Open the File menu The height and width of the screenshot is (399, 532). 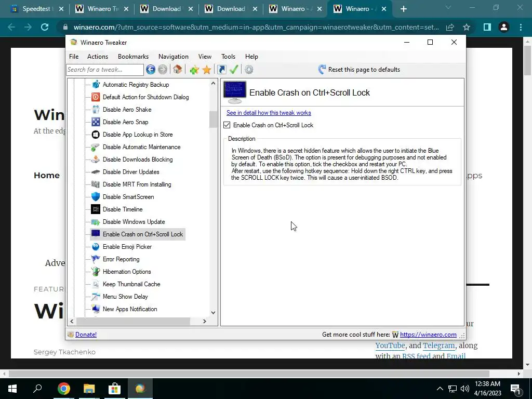tap(74, 57)
